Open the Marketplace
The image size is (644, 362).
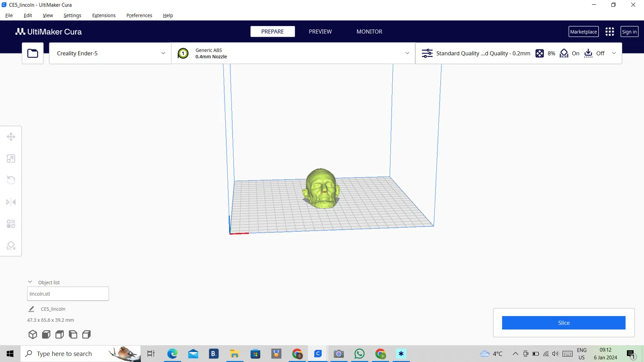coord(584,32)
